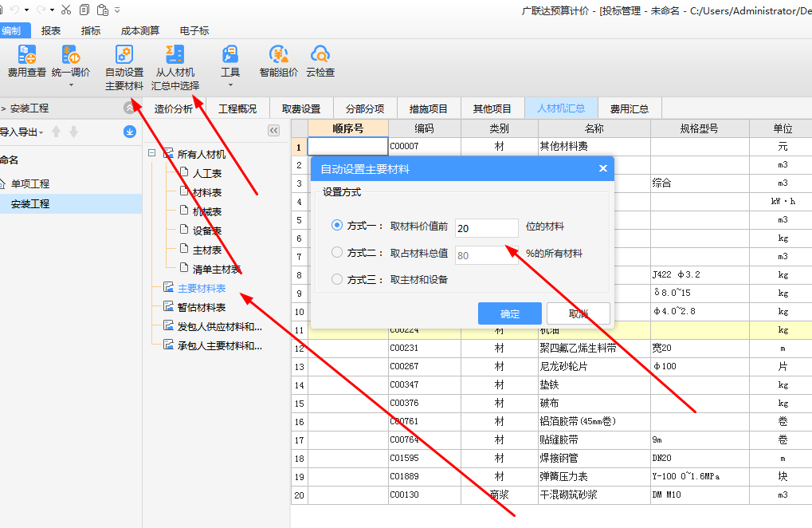The image size is (812, 528).
Task: Open the 取费设置 tab
Action: 301,108
